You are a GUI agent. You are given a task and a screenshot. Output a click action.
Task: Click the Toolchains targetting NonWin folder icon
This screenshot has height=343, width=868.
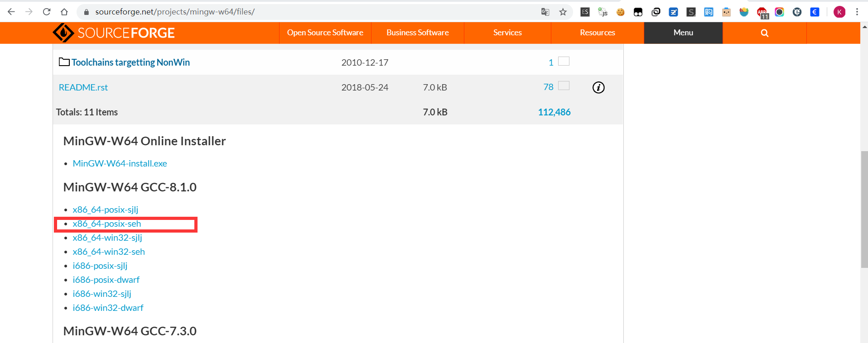point(64,62)
